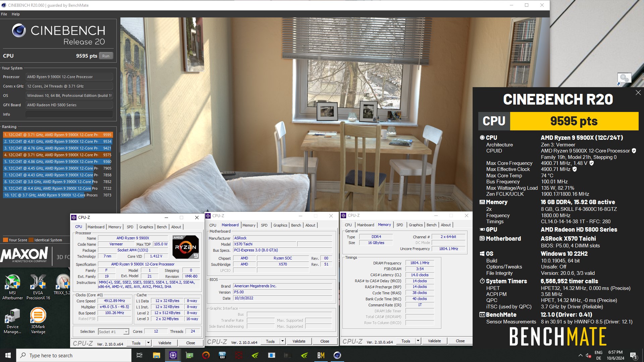Click the Identical System legend swatch
Image resolution: width=644 pixels, height=362 pixels.
tap(31, 240)
